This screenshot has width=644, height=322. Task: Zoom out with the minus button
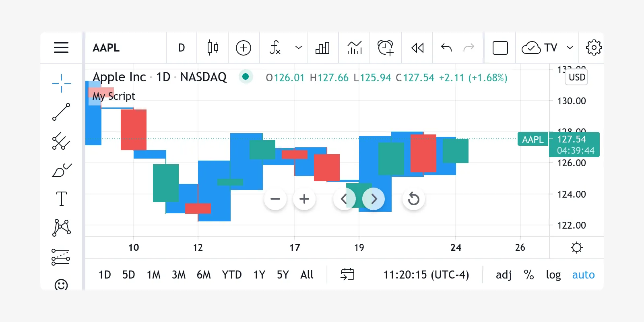pyautogui.click(x=275, y=199)
